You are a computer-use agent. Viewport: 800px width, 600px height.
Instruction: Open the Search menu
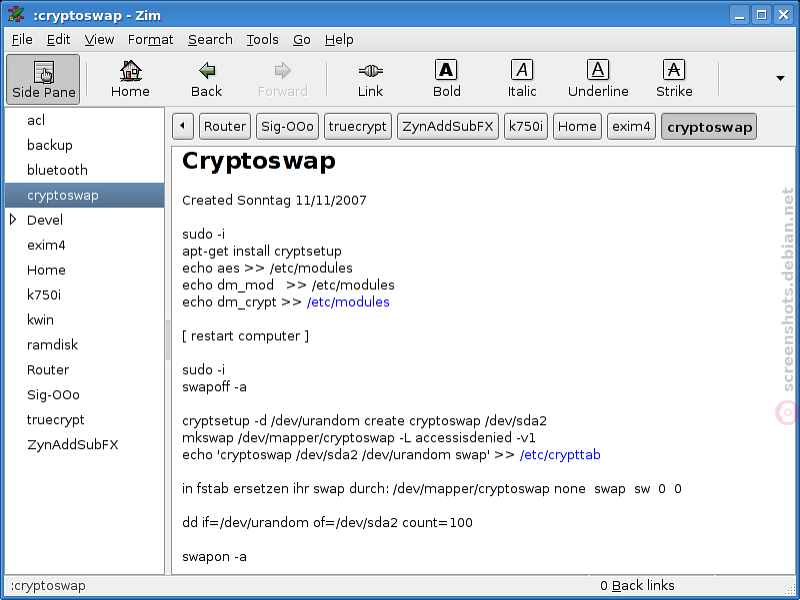point(210,40)
